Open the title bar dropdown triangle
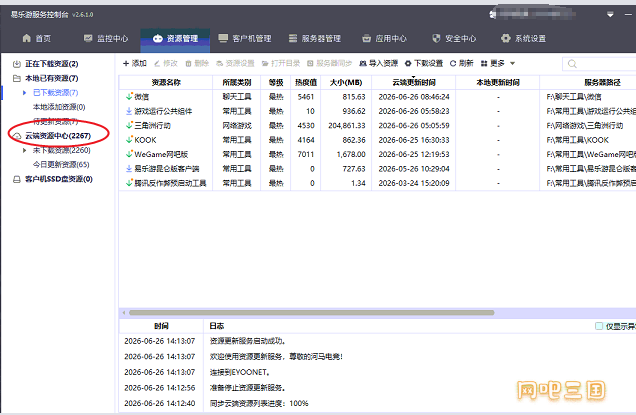 610,15
